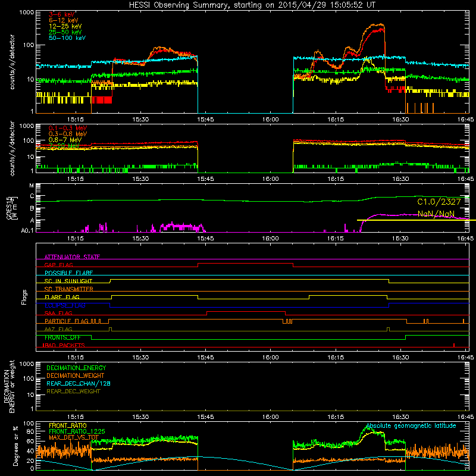The height and width of the screenshot is (476, 476).
Task: Select the FRONTS_OFF flag label
Action: 62,337
